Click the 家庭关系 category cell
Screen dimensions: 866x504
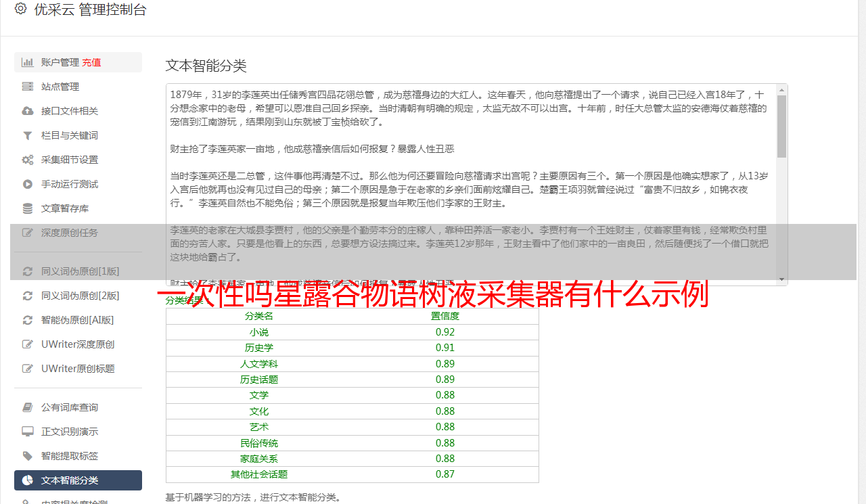[259, 459]
